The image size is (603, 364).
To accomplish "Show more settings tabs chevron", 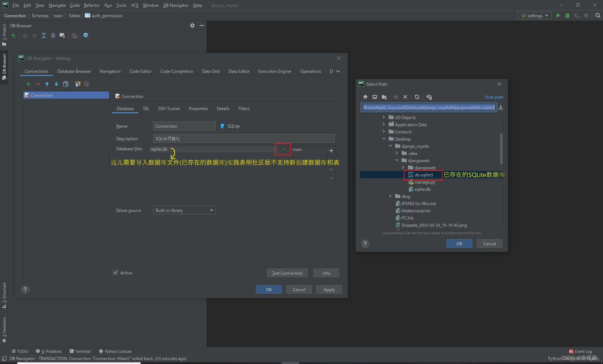I will [338, 71].
